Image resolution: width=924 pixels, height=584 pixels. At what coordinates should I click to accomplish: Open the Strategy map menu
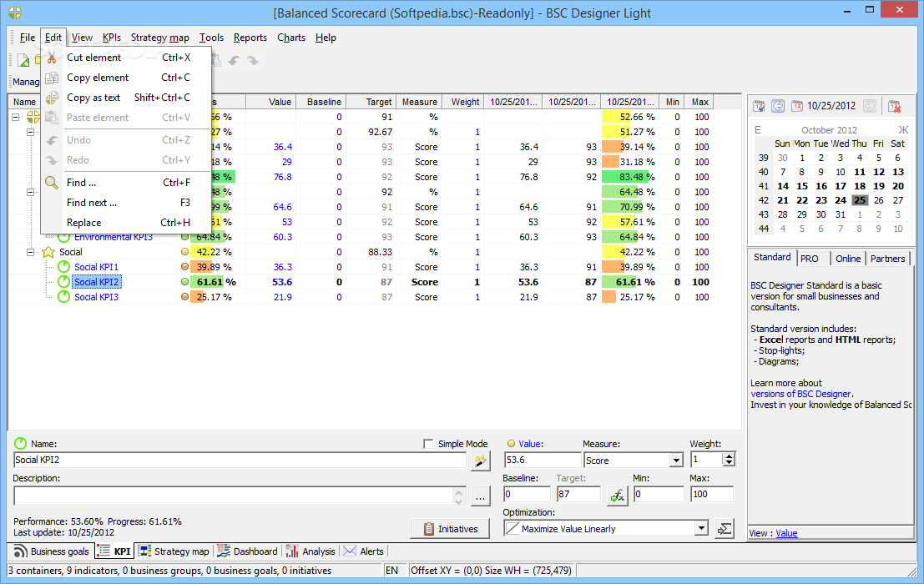(159, 38)
